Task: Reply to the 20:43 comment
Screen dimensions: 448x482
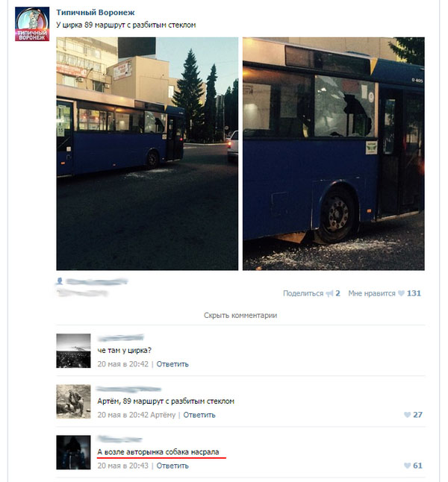Action: click(172, 466)
